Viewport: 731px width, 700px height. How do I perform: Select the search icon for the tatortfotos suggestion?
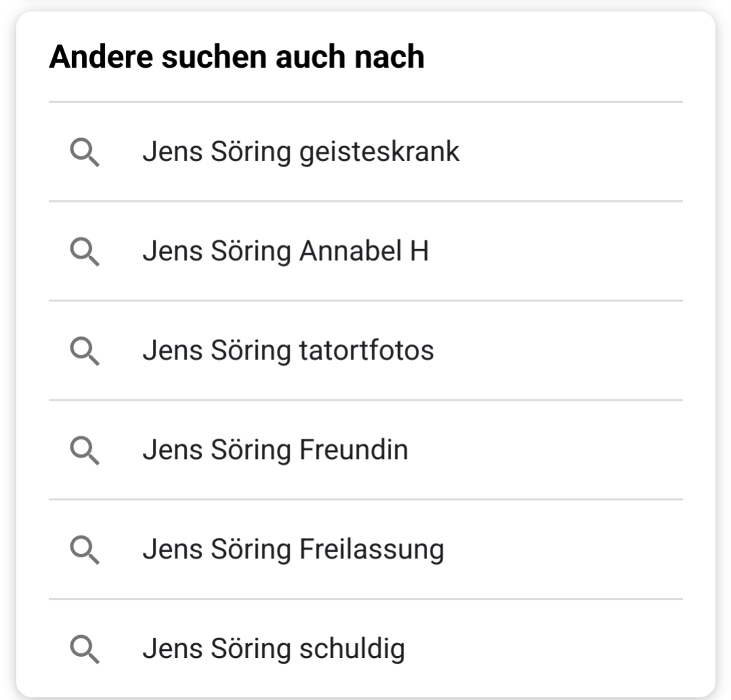(x=85, y=351)
